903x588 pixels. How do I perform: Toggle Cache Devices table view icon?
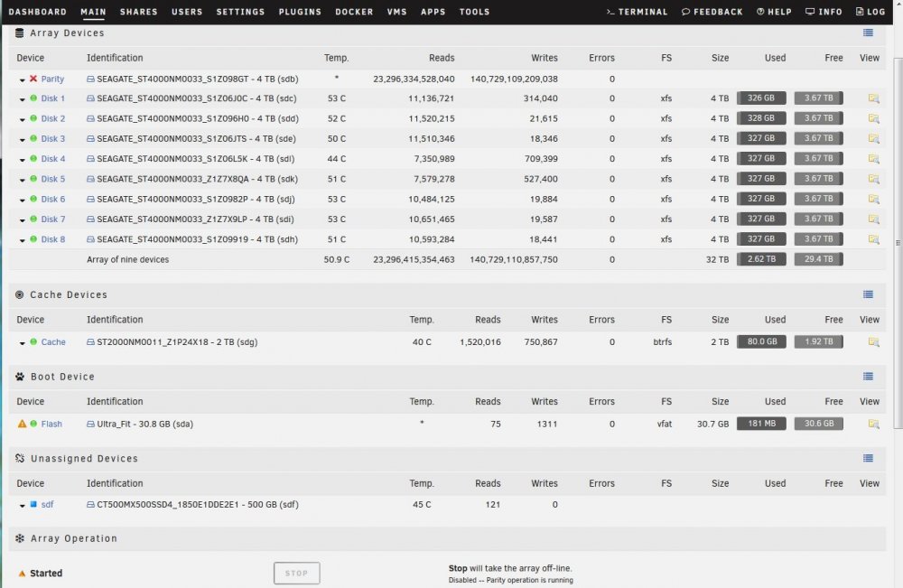coord(868,294)
